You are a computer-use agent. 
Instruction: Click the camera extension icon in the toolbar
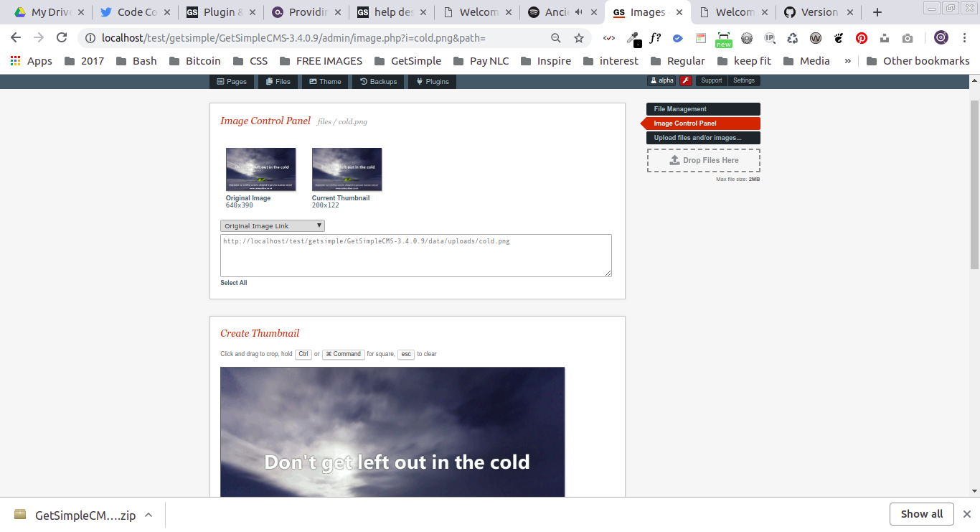(x=908, y=37)
